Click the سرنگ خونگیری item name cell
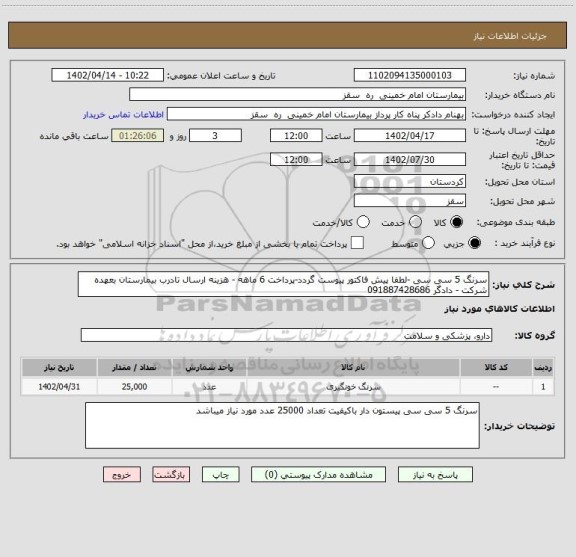The image size is (576, 557). pyautogui.click(x=353, y=387)
